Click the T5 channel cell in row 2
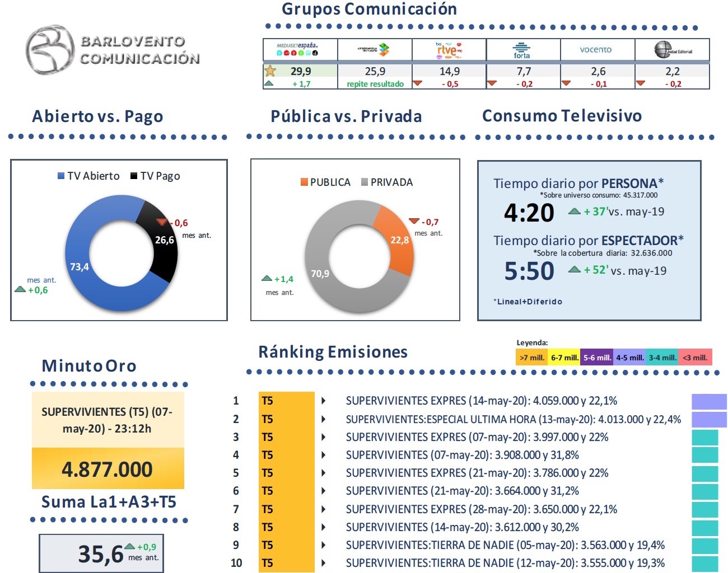This screenshot has height=573, width=728. [x=287, y=419]
